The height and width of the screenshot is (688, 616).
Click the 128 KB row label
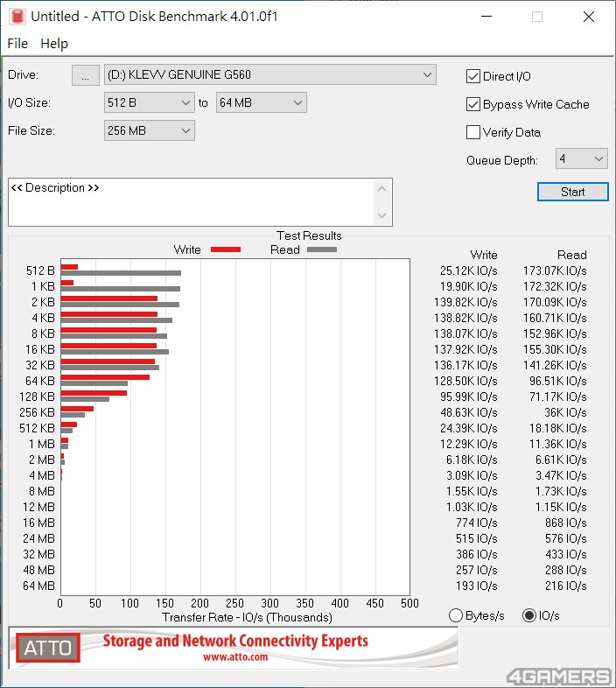[37, 397]
